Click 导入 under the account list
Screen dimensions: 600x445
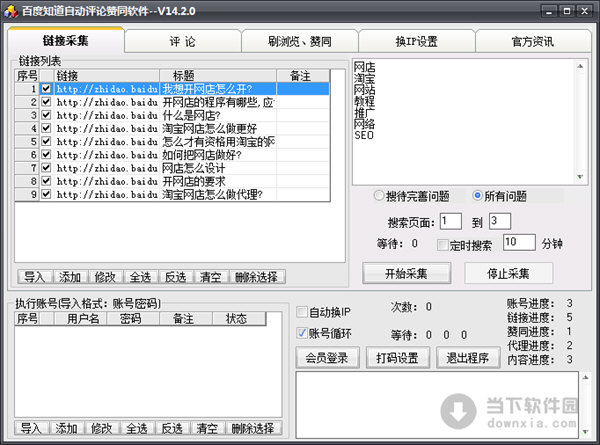[31, 428]
